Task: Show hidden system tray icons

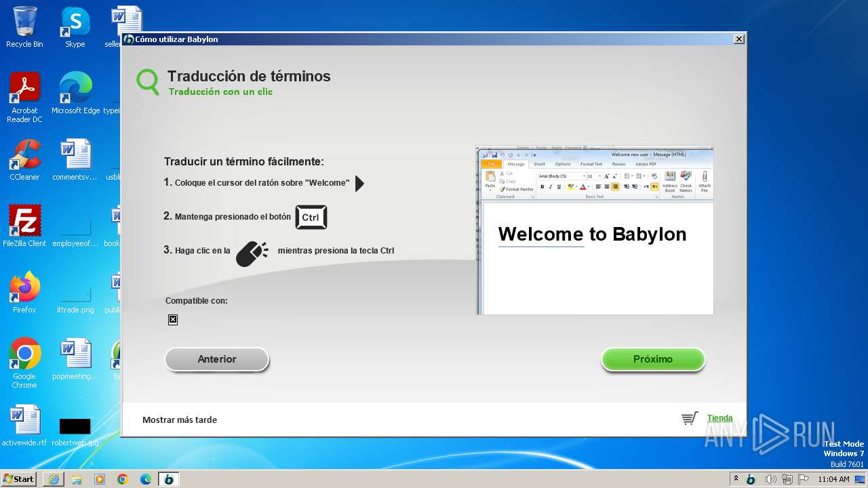Action: coord(736,479)
